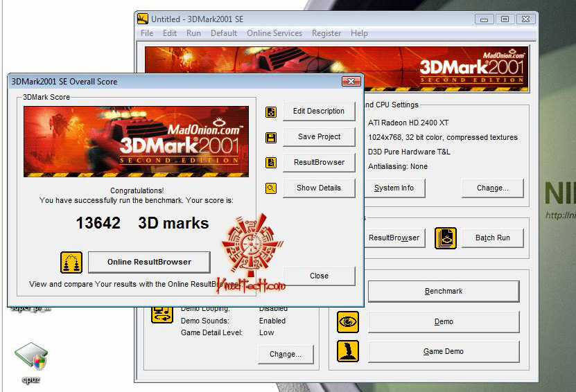Click the Antialiasing: None text
The image size is (576, 392).
click(x=398, y=167)
